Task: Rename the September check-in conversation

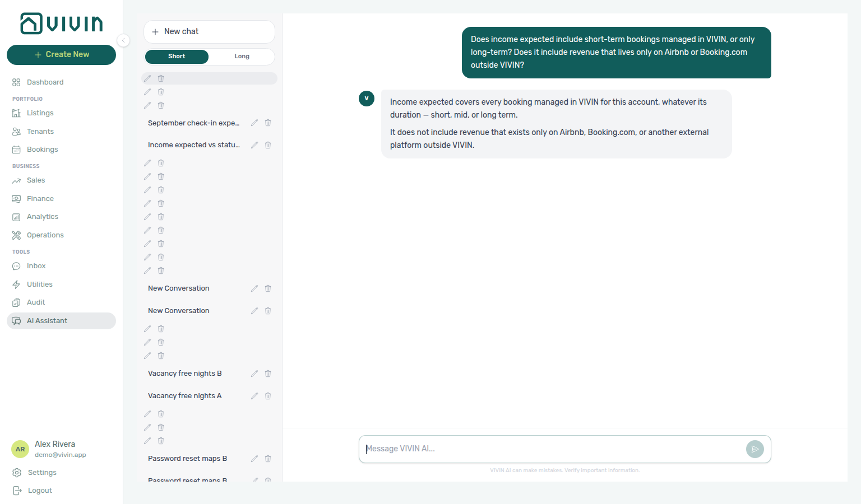Action: 254,123
